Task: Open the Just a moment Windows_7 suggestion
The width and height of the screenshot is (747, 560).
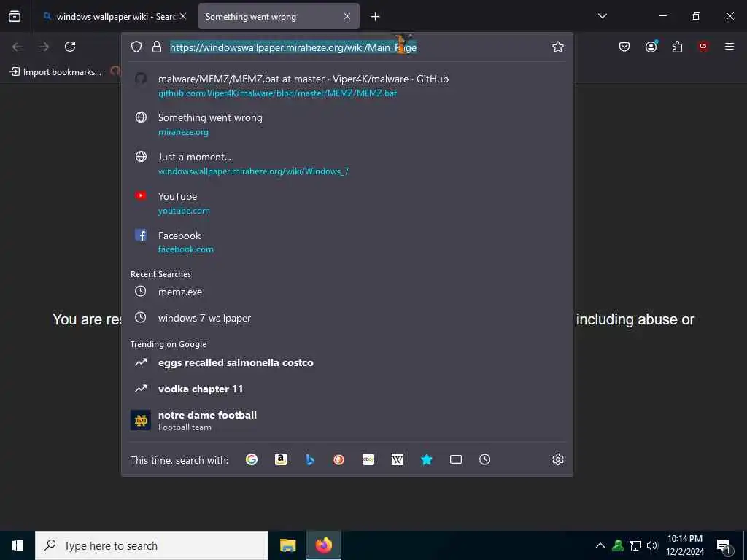Action: (x=347, y=164)
